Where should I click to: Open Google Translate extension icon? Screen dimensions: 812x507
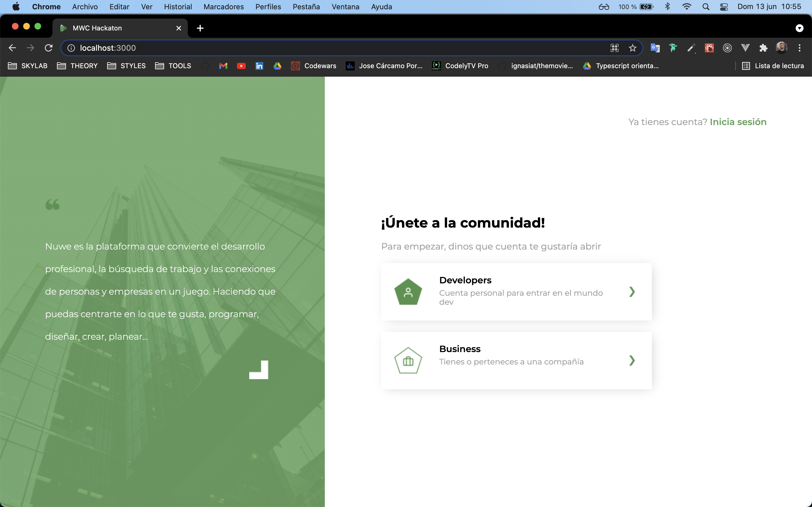click(x=655, y=48)
